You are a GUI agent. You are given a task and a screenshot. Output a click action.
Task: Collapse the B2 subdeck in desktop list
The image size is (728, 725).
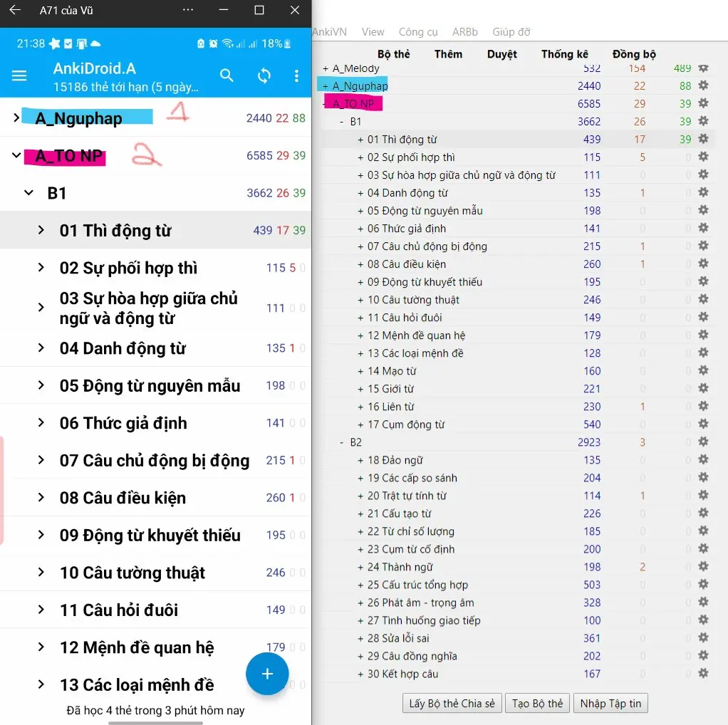[343, 442]
